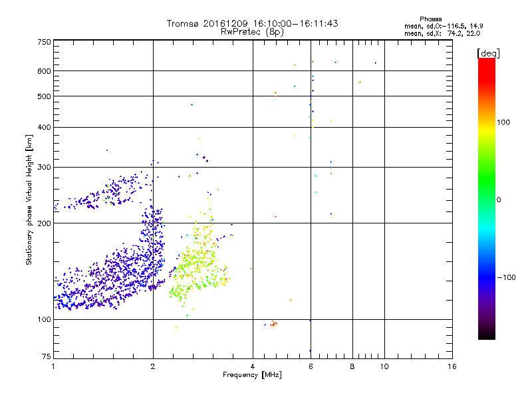This screenshot has height=399, width=532.
Task: Click the y-axis '500' tick label
Action: click(44, 96)
